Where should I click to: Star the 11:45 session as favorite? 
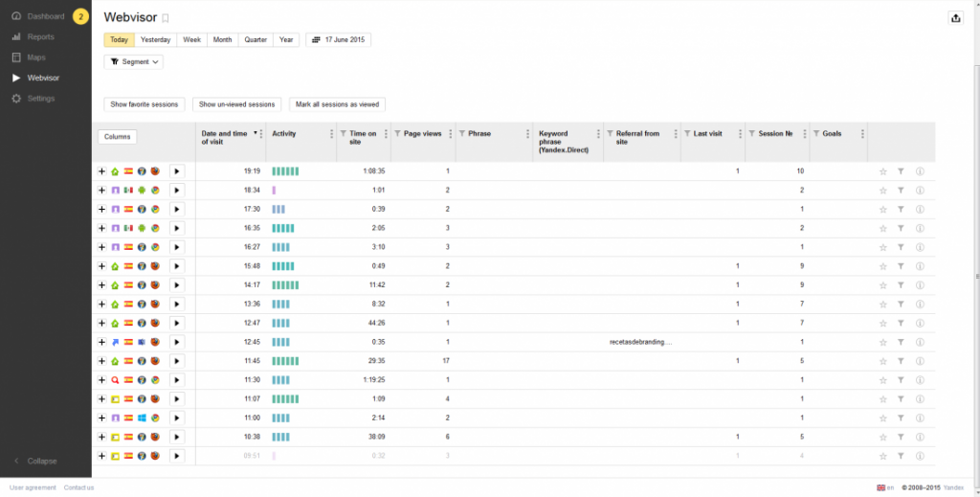[883, 361]
